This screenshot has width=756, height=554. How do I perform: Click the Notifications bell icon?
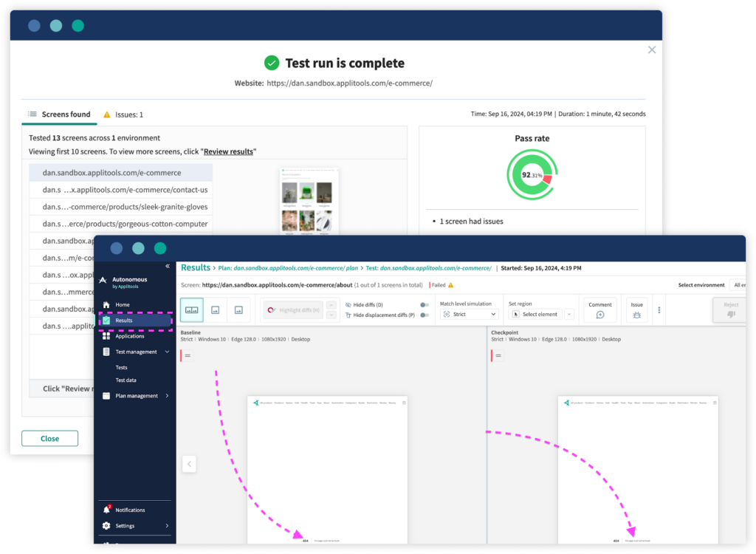coord(108,509)
